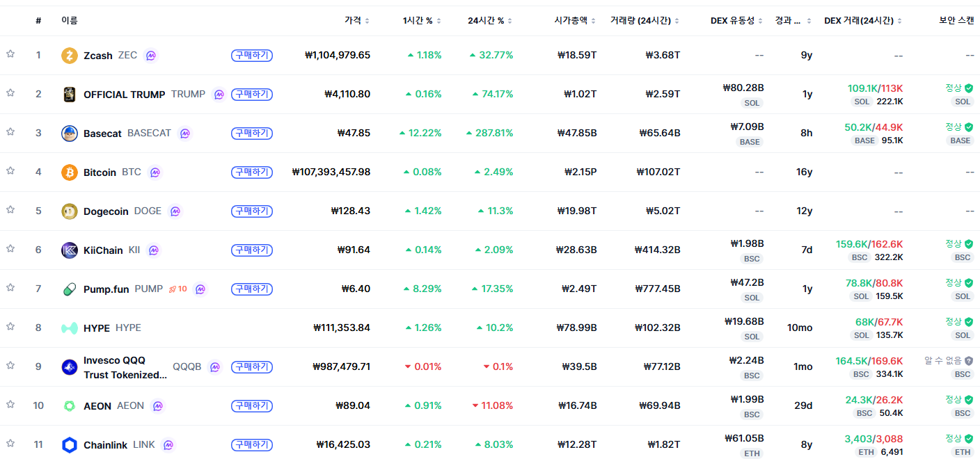Click the SOL chain tag under ₩80.28B
Screen dimensions: 980x459
tap(752, 103)
